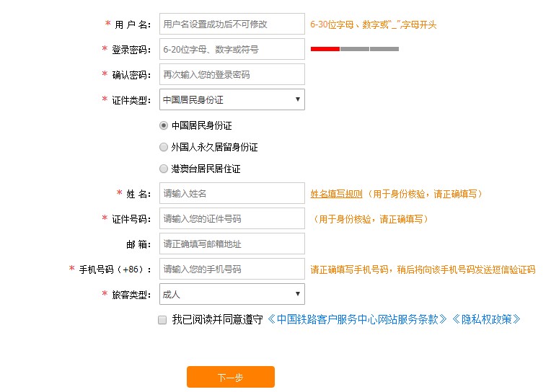Select 港澳台居民居住证 radio option

[x=164, y=169]
